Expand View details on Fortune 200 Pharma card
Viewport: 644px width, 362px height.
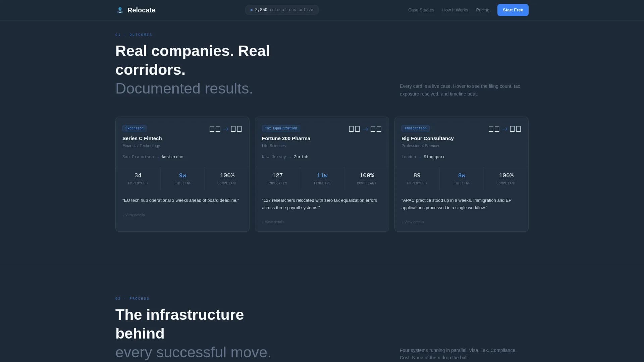coord(273,222)
